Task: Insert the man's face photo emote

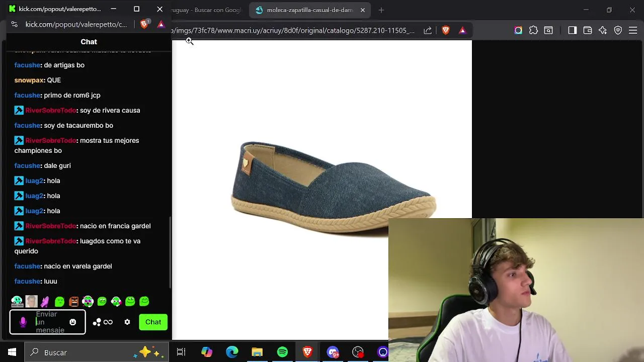Action: pos(31,301)
